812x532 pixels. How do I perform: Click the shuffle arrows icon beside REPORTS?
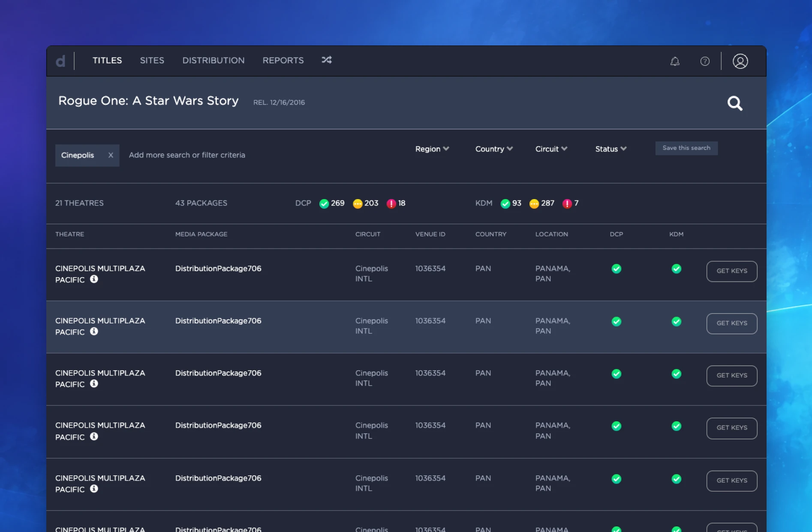[327, 60]
